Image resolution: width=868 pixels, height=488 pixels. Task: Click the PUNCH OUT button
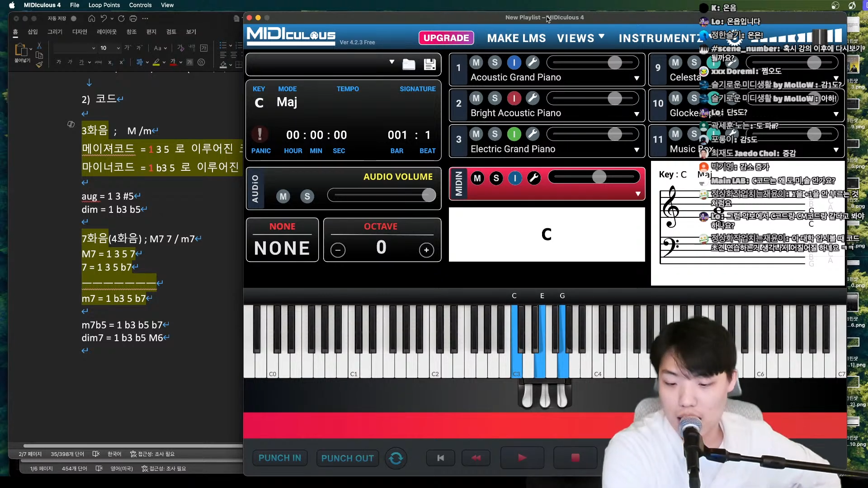click(347, 458)
